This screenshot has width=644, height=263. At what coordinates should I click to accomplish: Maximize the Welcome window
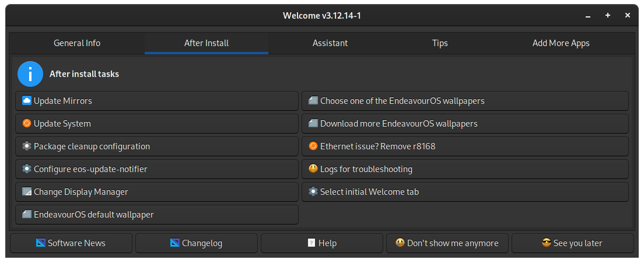(608, 16)
